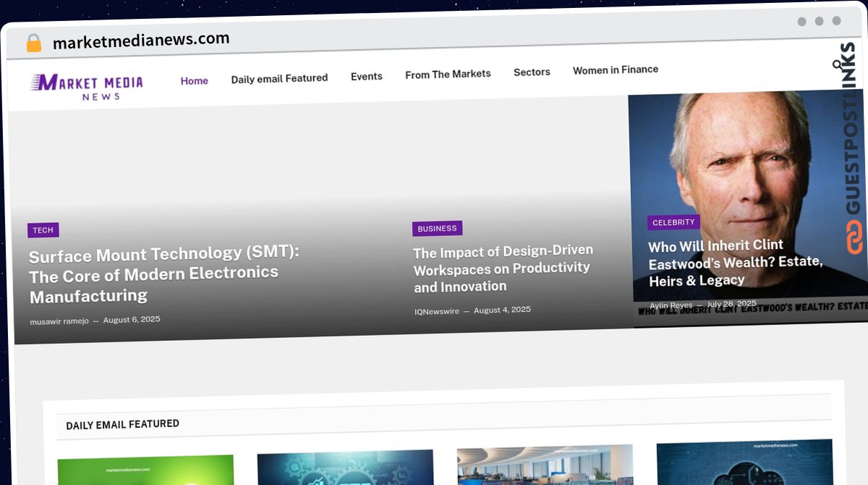Open From The Markets section
The image size is (868, 485).
(x=448, y=74)
